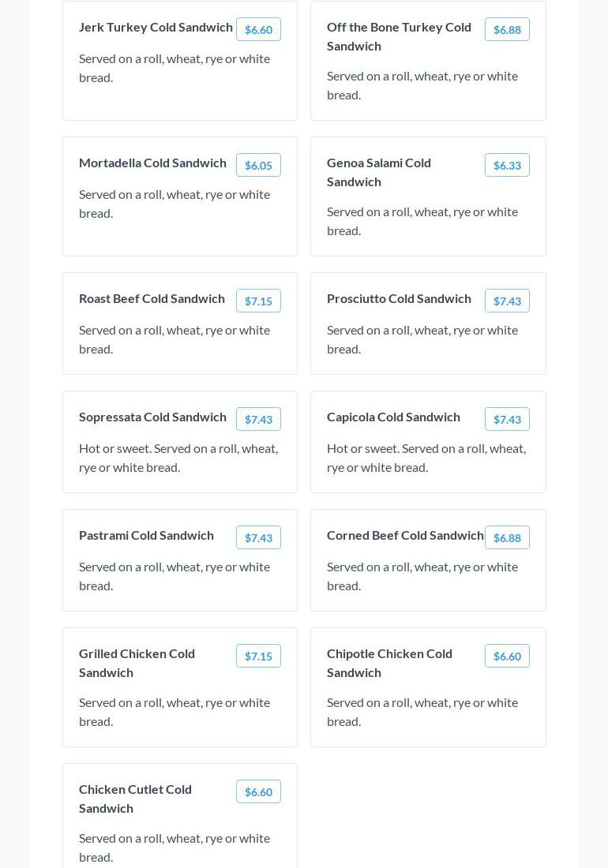Add Mortadella Cold Sandwich for $6.05
Screen dimensions: 608x868
point(258,165)
